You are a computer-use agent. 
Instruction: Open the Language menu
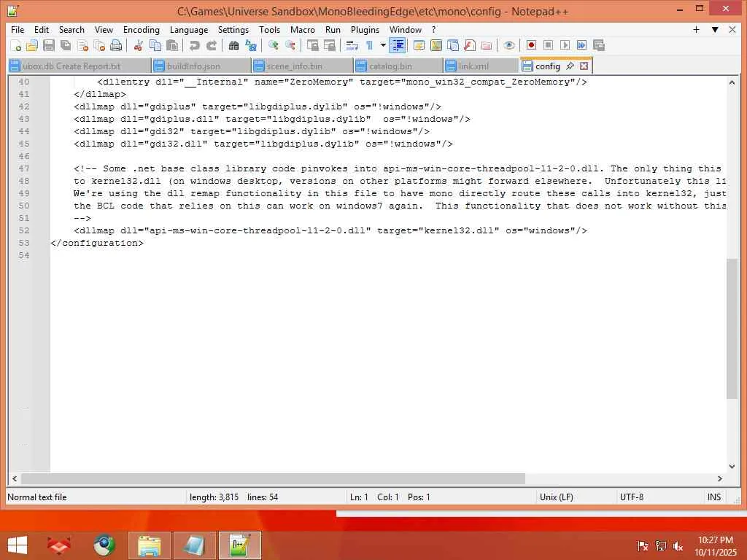pyautogui.click(x=189, y=29)
